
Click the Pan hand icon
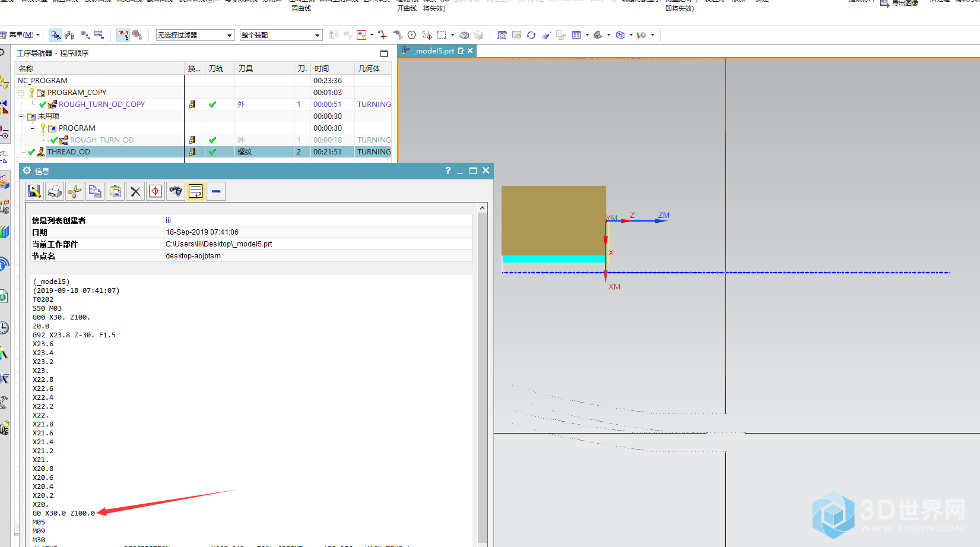click(517, 35)
